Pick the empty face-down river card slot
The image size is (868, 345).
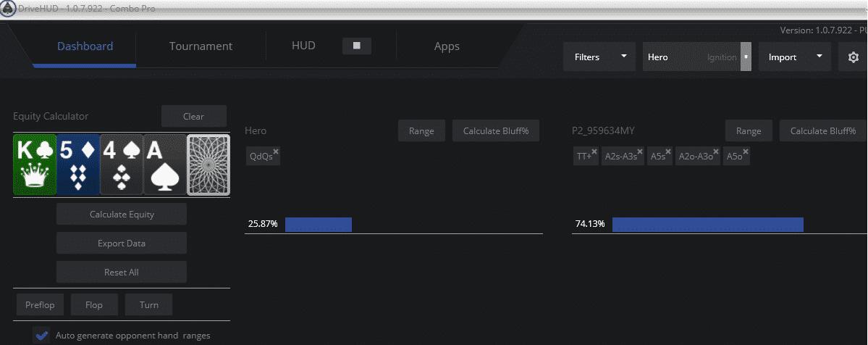(x=208, y=165)
